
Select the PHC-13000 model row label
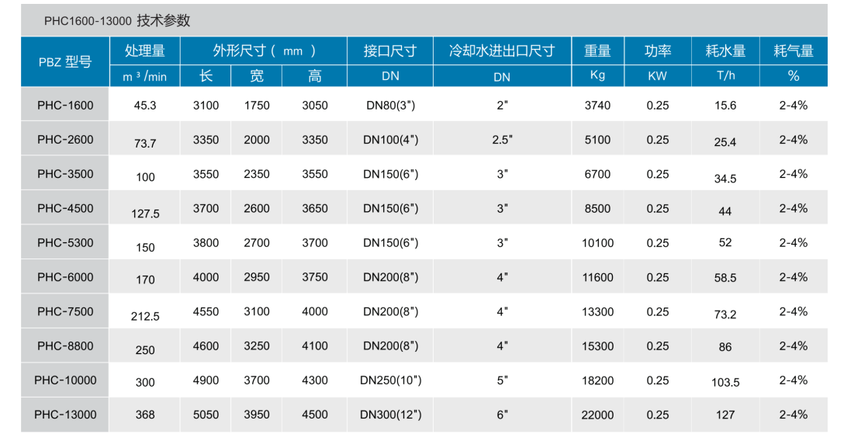pos(65,415)
